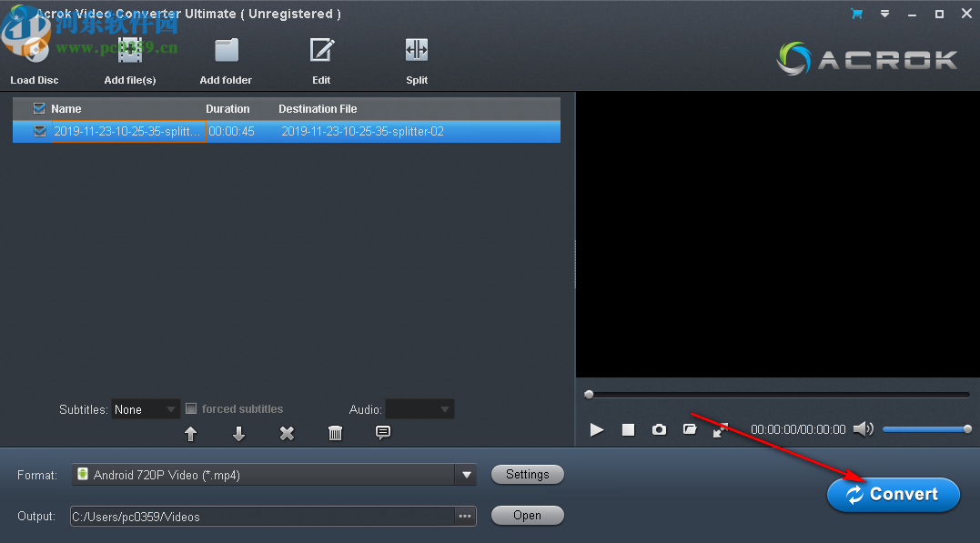Image resolution: width=980 pixels, height=543 pixels.
Task: Click the Add file(s) icon
Action: click(130, 50)
